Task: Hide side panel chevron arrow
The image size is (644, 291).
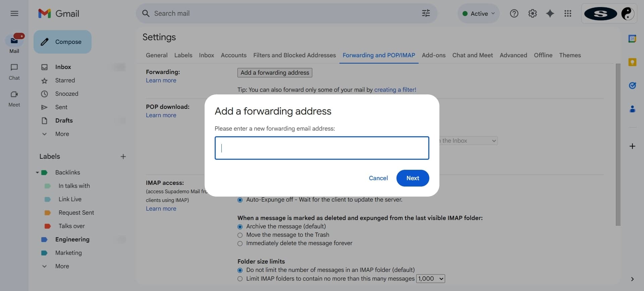Action: click(x=632, y=279)
